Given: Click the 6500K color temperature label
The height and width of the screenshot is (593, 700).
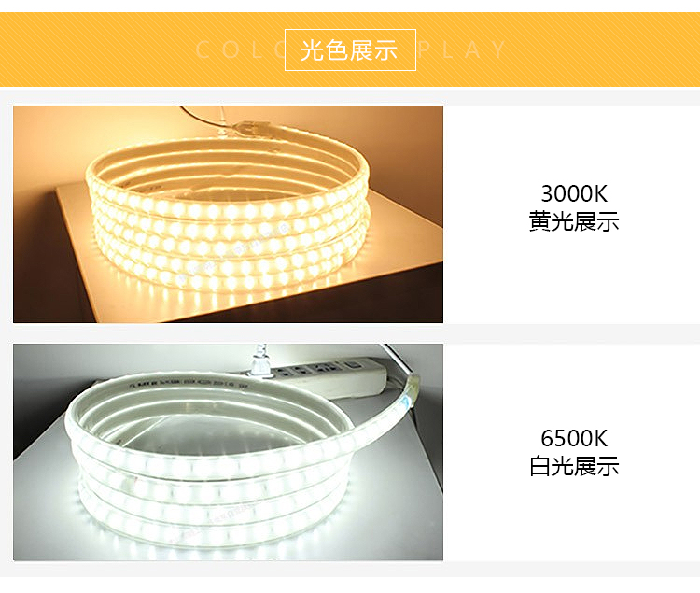Looking at the screenshot, I should click(574, 439).
